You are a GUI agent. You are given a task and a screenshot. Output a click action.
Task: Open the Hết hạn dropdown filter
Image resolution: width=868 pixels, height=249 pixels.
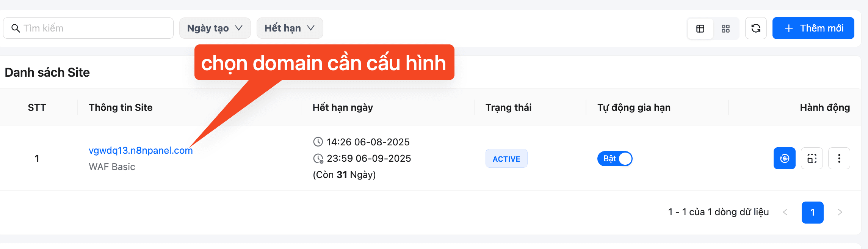pyautogui.click(x=290, y=28)
